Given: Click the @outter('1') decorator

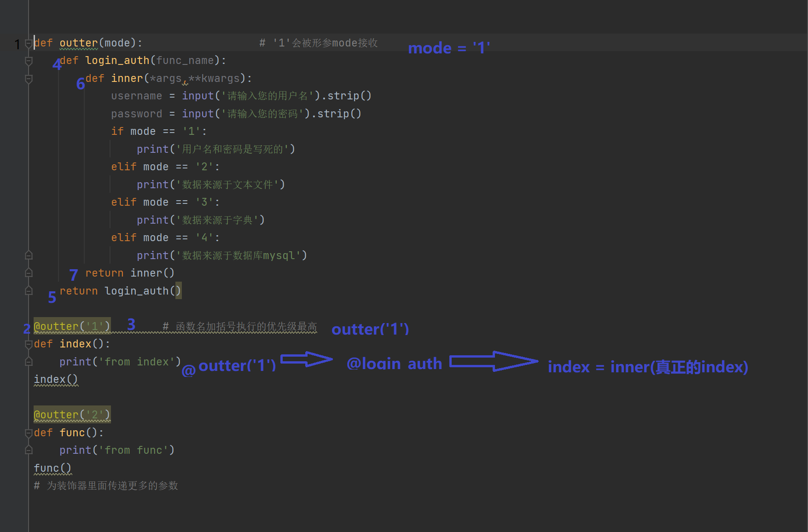Looking at the screenshot, I should [72, 326].
